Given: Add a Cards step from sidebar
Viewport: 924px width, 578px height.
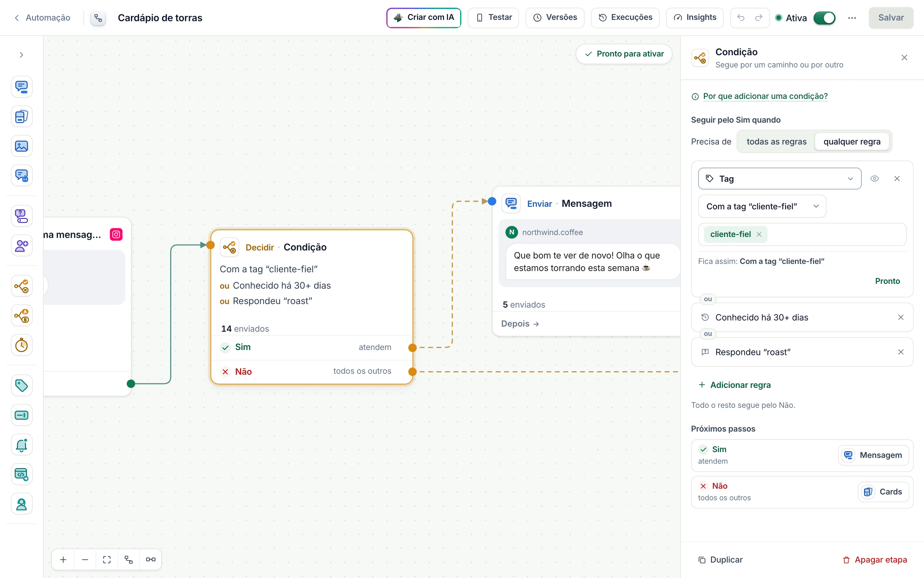Looking at the screenshot, I should (21, 117).
